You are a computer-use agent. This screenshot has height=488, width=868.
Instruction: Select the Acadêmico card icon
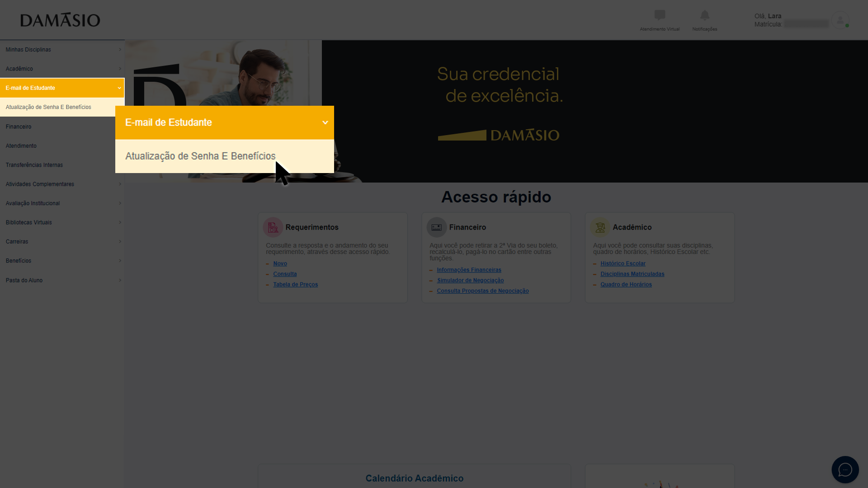[600, 227]
